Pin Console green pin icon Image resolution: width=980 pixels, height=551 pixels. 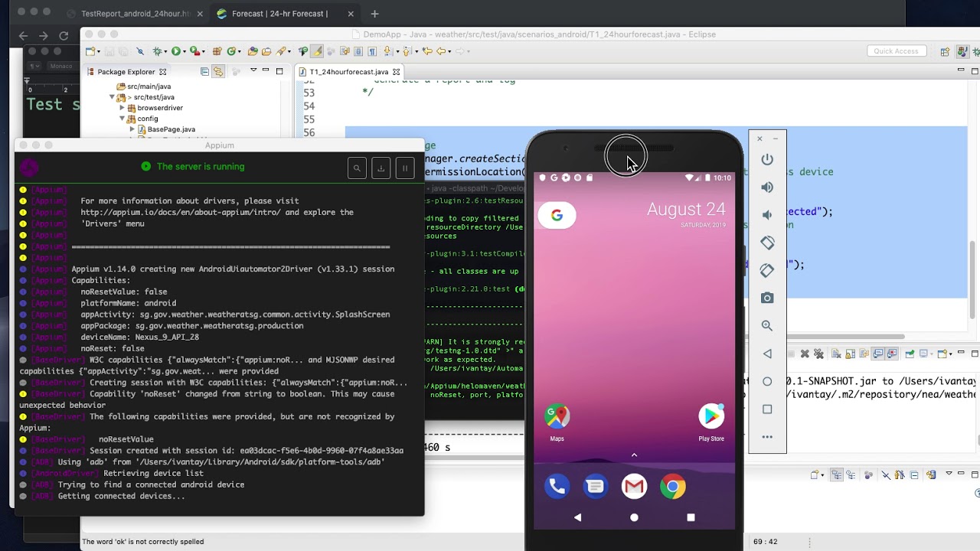[x=909, y=354]
